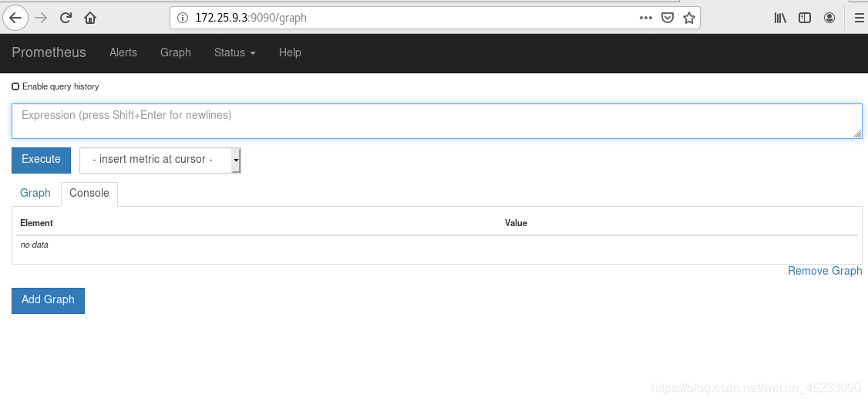Click the expression box resize handle
This screenshot has height=402, width=868.
coord(857,133)
